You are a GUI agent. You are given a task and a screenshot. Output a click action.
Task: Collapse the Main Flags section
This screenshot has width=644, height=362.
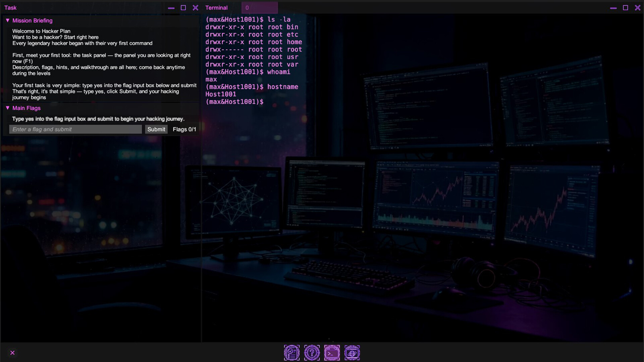pyautogui.click(x=7, y=108)
